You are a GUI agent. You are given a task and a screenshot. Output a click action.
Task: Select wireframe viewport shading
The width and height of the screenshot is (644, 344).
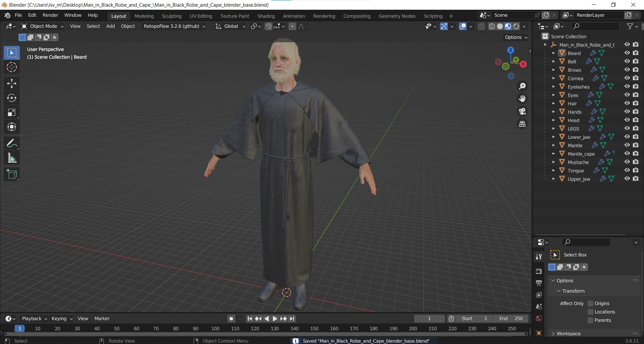[492, 26]
